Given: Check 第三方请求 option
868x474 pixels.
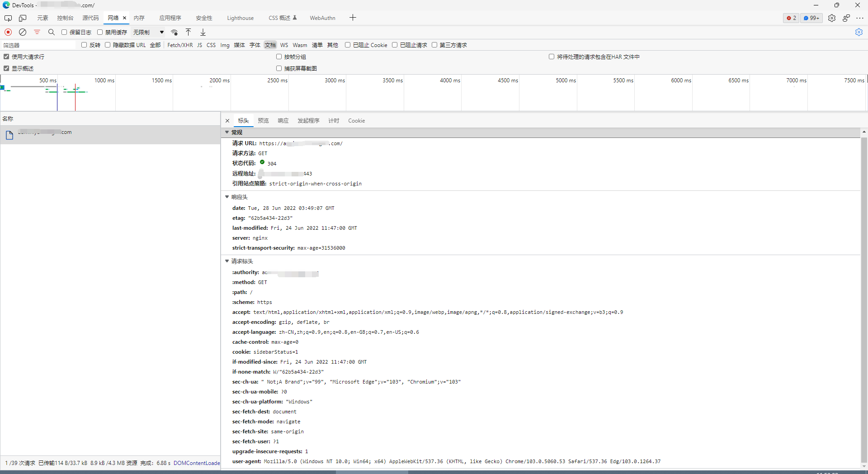Looking at the screenshot, I should [x=434, y=45].
